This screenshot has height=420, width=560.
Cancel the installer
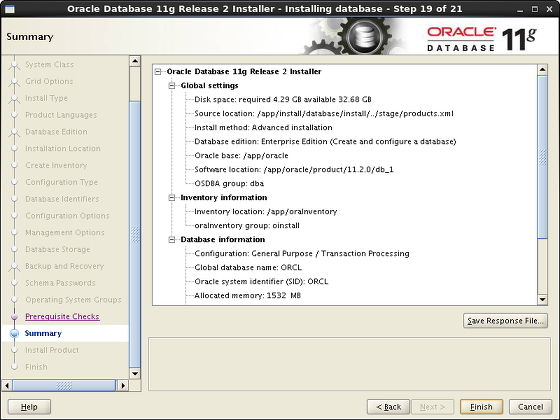click(x=530, y=407)
